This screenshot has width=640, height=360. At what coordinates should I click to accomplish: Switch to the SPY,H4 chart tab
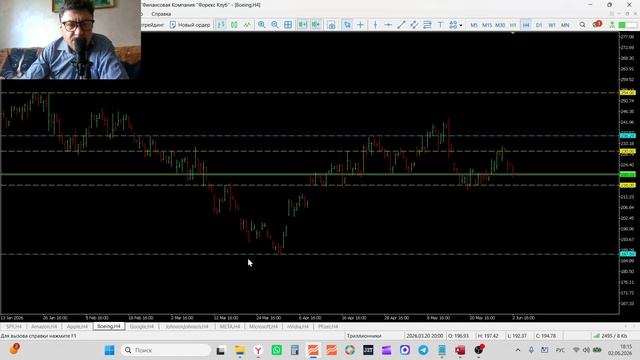pos(14,327)
